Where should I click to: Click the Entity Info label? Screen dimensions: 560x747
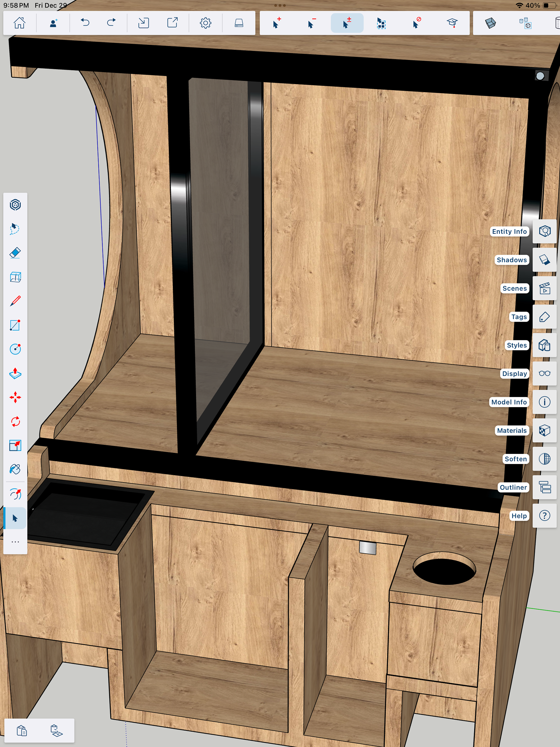(509, 231)
